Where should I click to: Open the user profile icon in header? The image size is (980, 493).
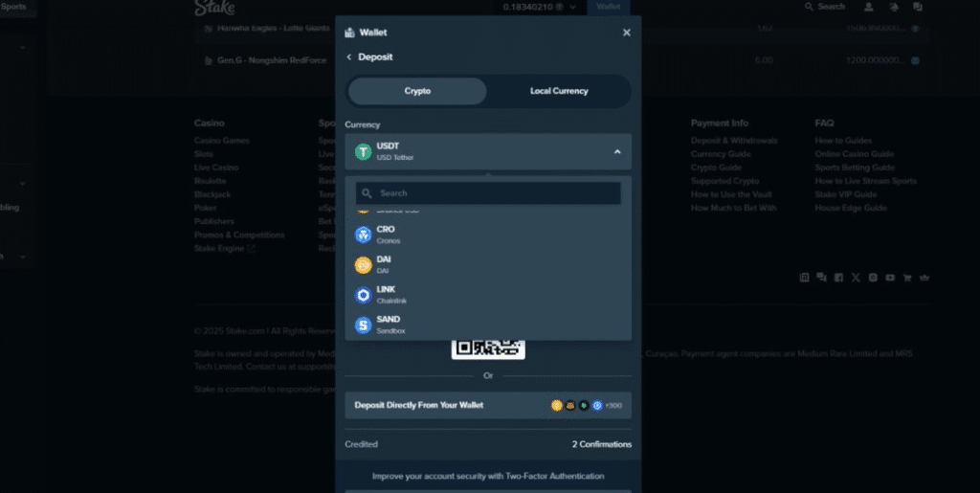[x=869, y=7]
